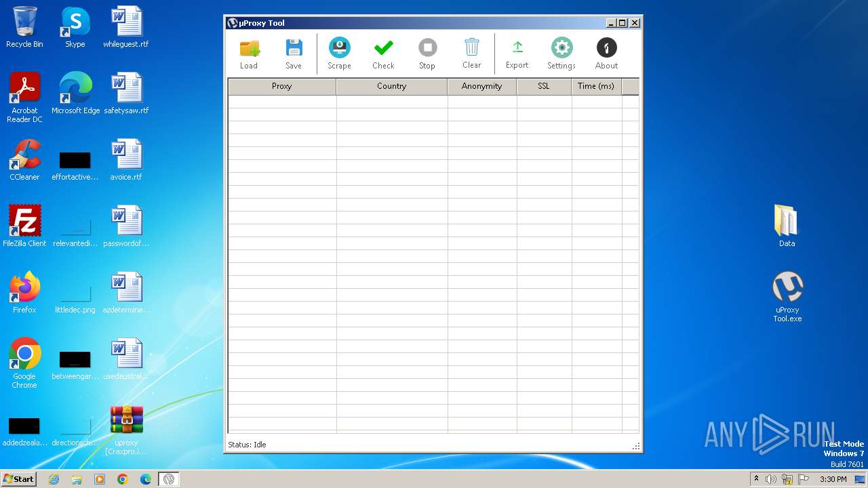Select the betweengar desktop file
The width and height of the screenshot is (868, 488).
point(75,365)
